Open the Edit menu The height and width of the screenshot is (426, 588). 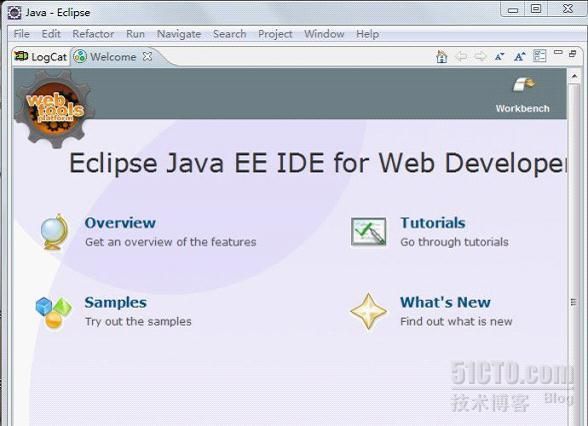[51, 34]
